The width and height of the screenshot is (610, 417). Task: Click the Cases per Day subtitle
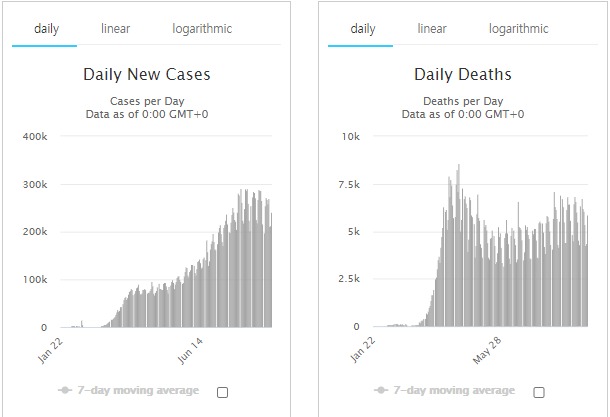146,101
